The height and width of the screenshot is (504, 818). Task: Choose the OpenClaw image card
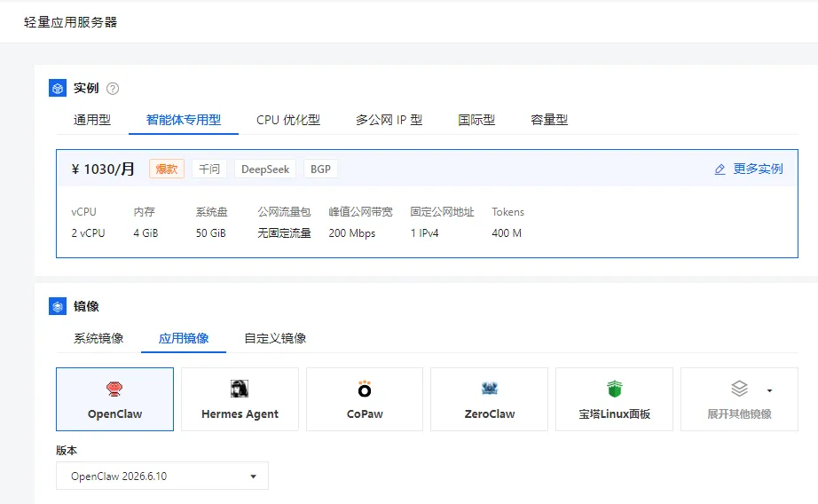click(114, 399)
